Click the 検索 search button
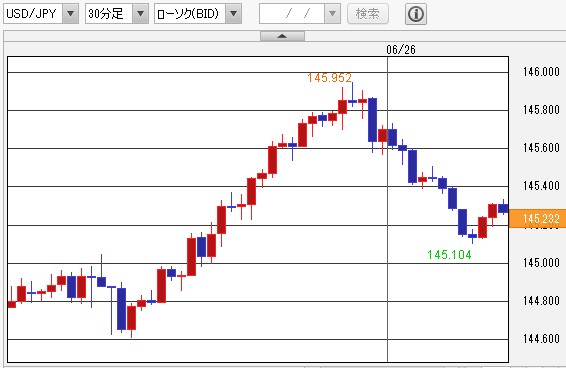The width and height of the screenshot is (566, 368). click(367, 14)
